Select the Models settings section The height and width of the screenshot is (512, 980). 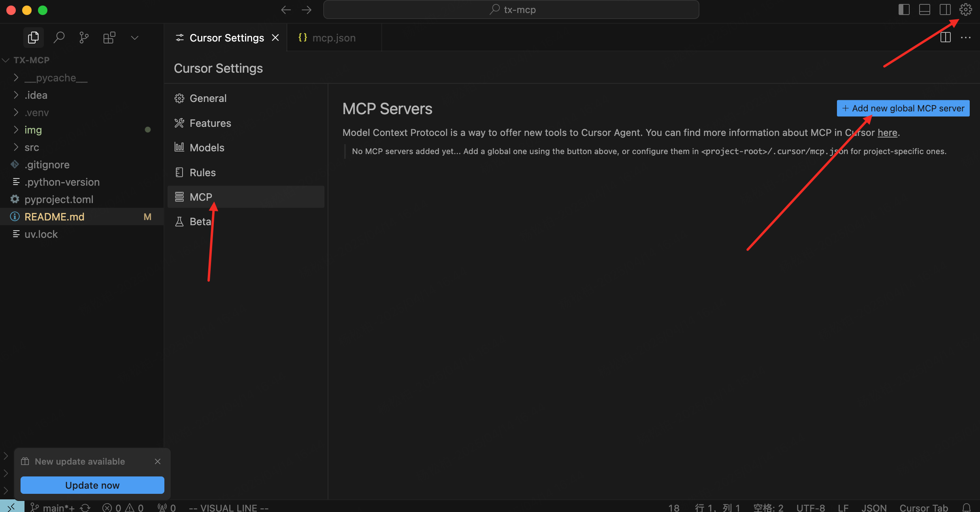[x=207, y=148]
